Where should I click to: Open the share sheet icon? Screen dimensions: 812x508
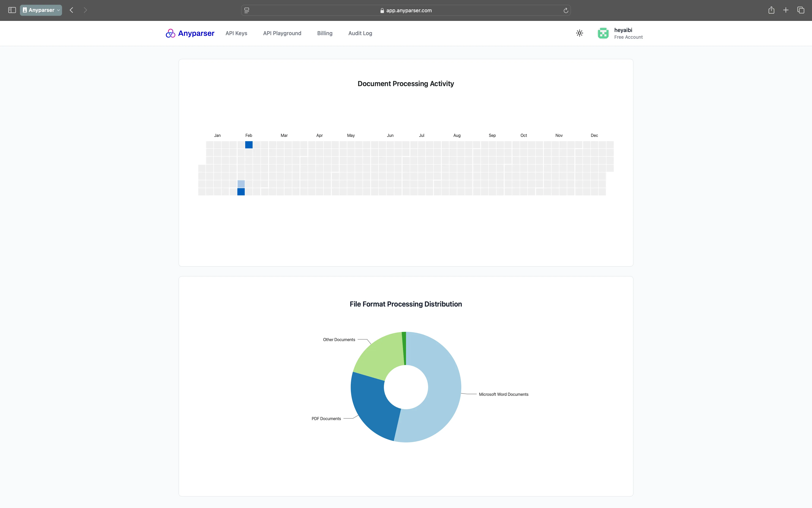[x=771, y=10]
